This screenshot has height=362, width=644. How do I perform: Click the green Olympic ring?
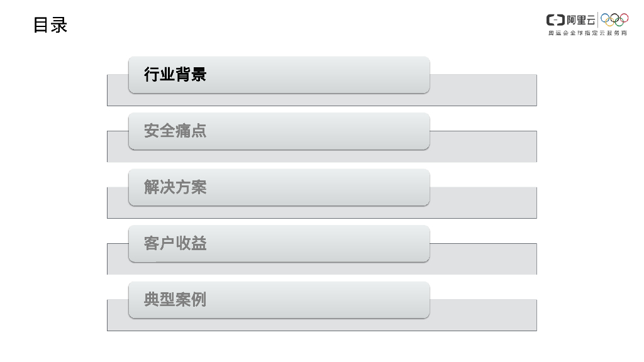point(619,22)
